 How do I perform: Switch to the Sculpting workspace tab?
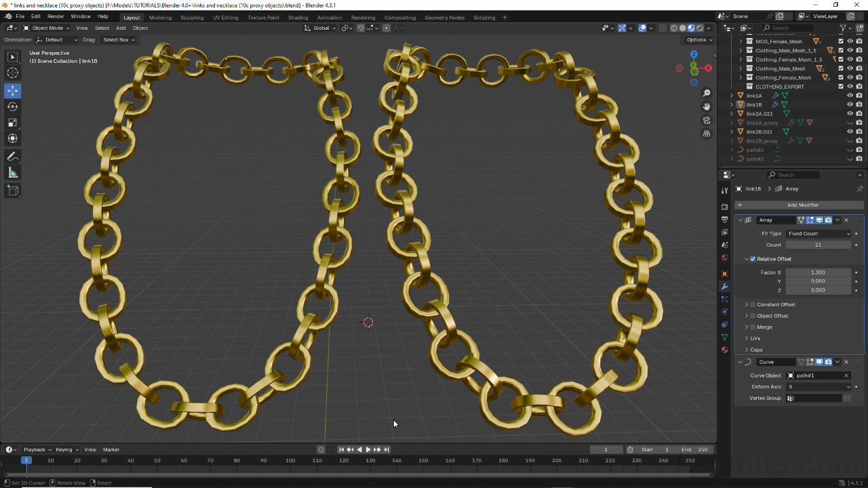192,18
